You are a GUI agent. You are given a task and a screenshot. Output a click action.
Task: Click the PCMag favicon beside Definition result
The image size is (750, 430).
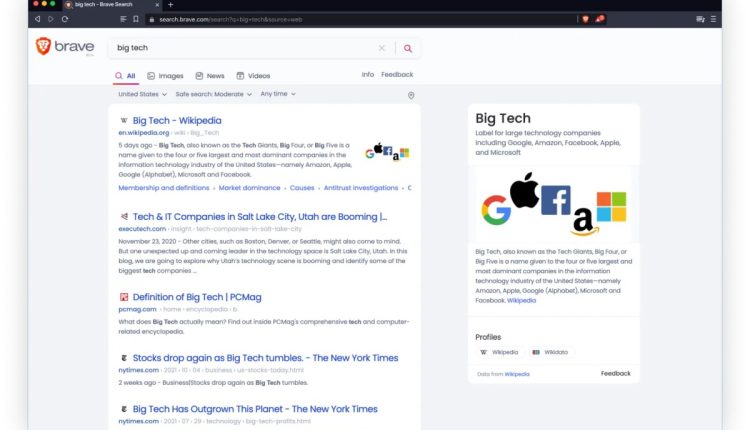(124, 297)
